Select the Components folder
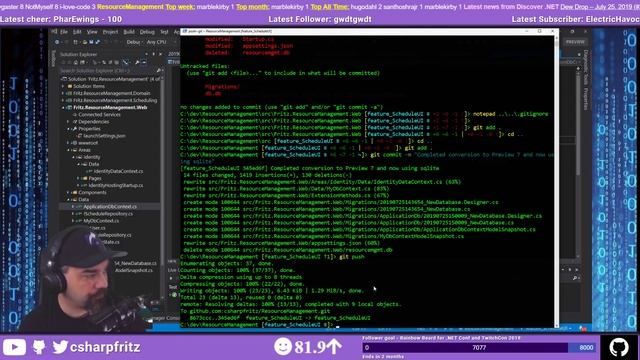The height and width of the screenshot is (360, 640). (x=92, y=193)
